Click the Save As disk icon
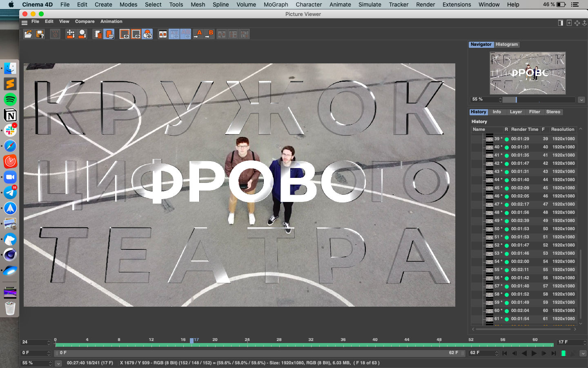588x368 pixels. [x=40, y=34]
